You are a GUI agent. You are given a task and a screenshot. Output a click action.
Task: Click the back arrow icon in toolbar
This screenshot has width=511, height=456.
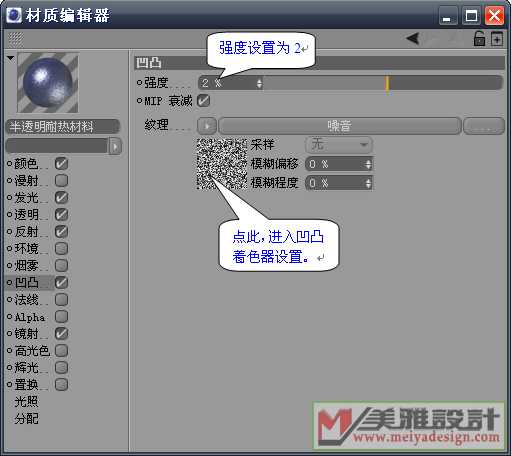click(413, 39)
